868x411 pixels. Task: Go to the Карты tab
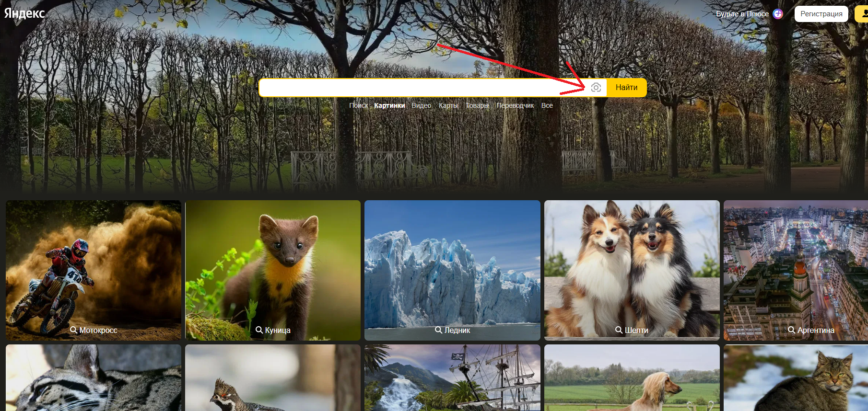click(x=448, y=105)
